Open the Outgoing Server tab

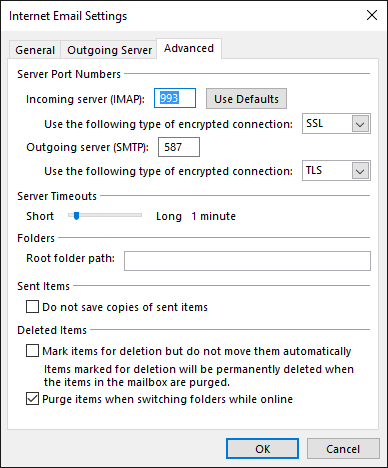click(109, 50)
